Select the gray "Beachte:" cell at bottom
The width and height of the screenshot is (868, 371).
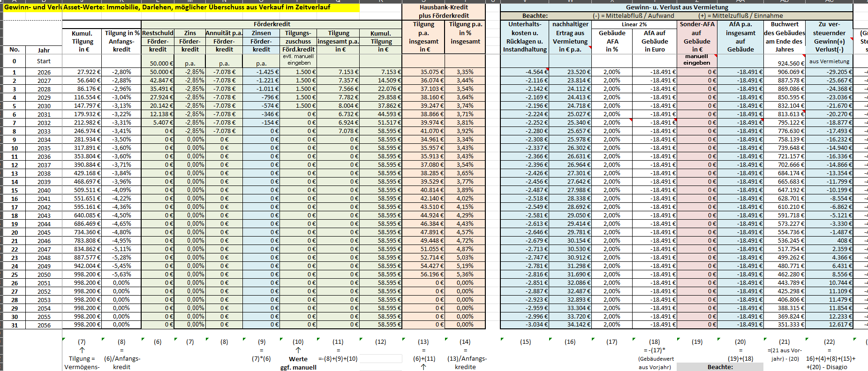pyautogui.click(x=720, y=367)
